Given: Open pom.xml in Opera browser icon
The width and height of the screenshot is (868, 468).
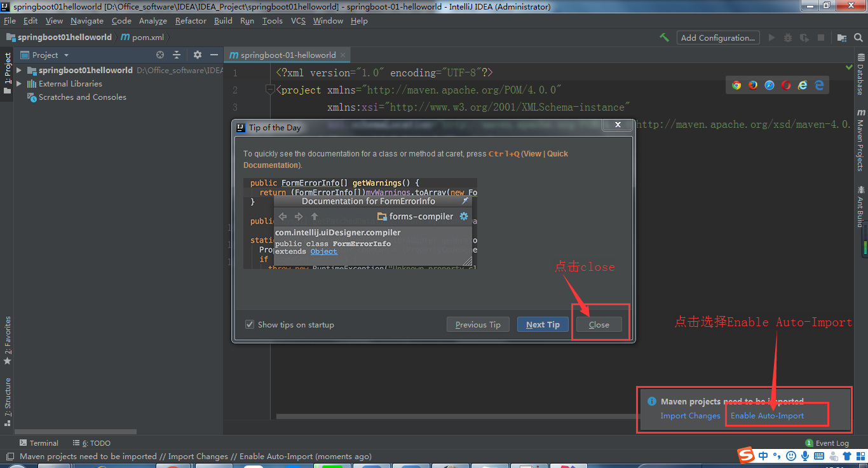Looking at the screenshot, I should click(x=786, y=85).
